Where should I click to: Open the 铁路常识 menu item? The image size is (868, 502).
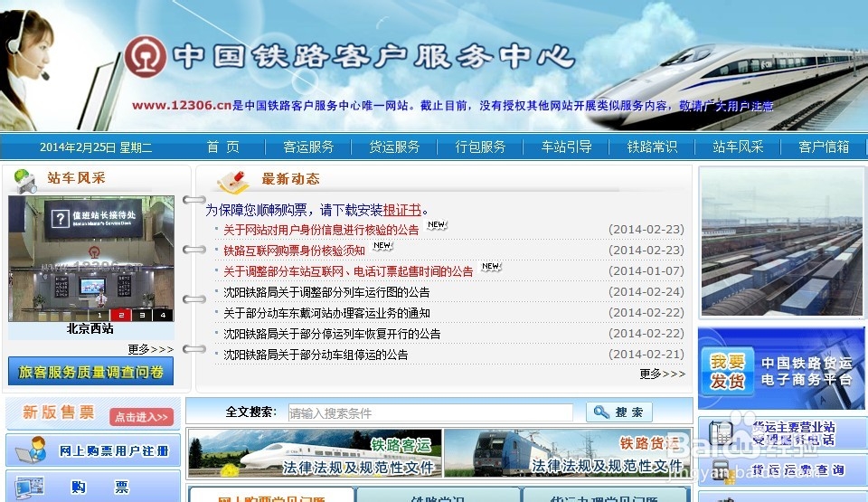(x=652, y=147)
